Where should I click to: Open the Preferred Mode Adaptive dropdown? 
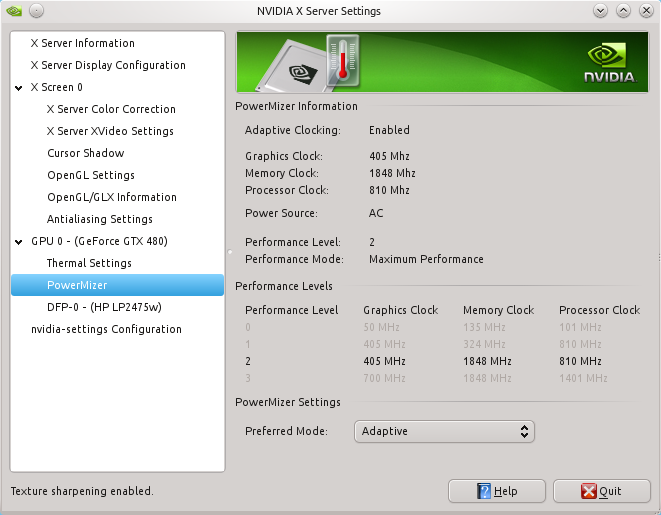click(444, 431)
